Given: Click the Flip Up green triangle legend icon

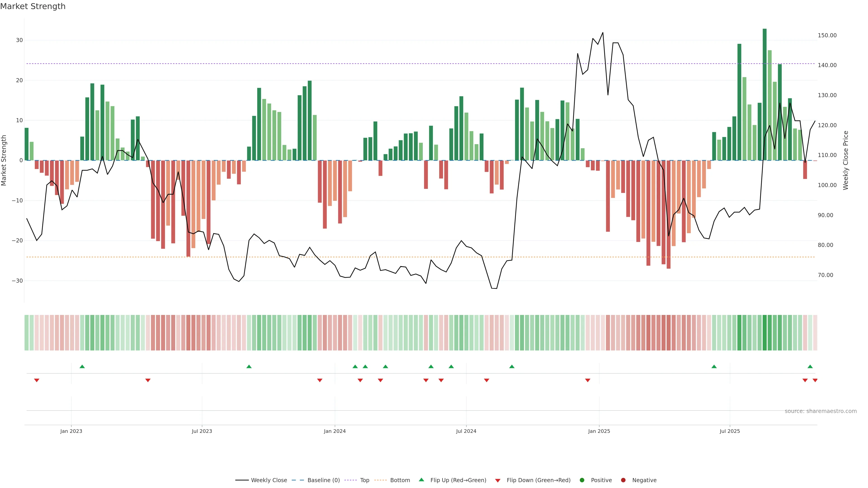Looking at the screenshot, I should point(421,480).
